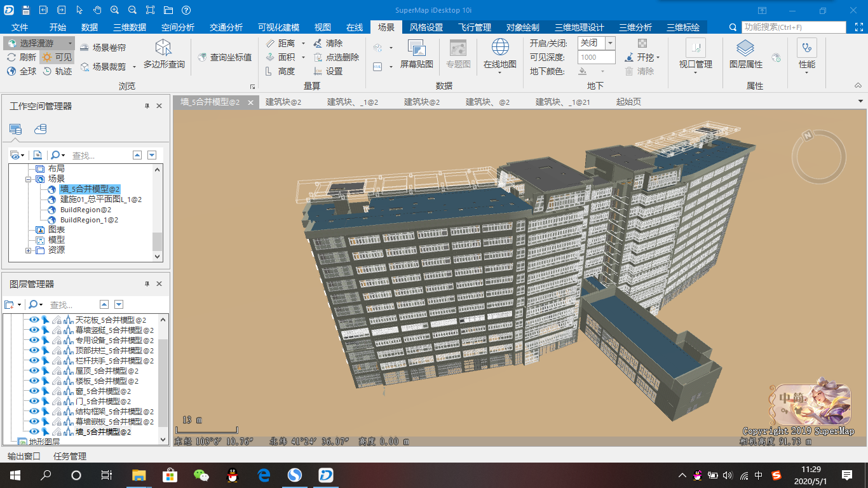868x488 pixels.
Task: Click 多边形查询 polygon query cube icon
Action: click(x=164, y=54)
